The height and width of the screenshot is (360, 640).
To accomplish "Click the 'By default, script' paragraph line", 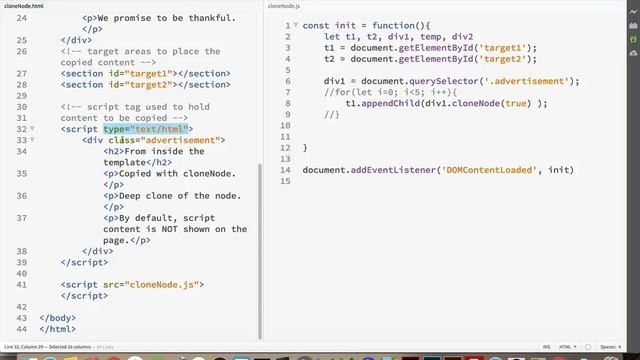I will coord(159,218).
